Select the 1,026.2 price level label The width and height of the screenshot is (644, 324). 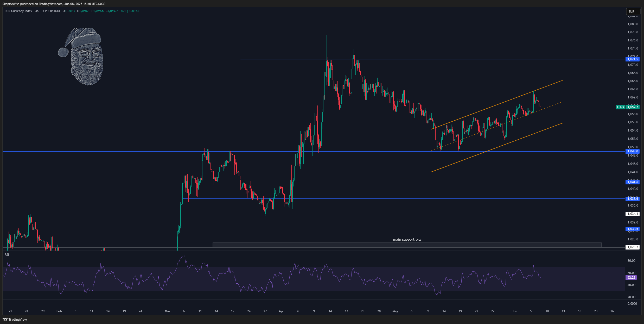[x=633, y=247]
